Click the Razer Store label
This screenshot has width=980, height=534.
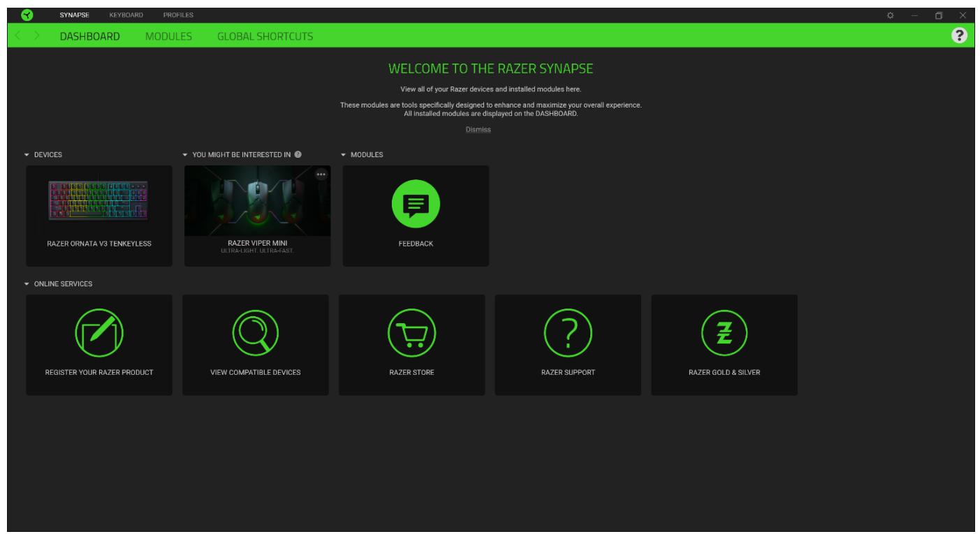411,372
